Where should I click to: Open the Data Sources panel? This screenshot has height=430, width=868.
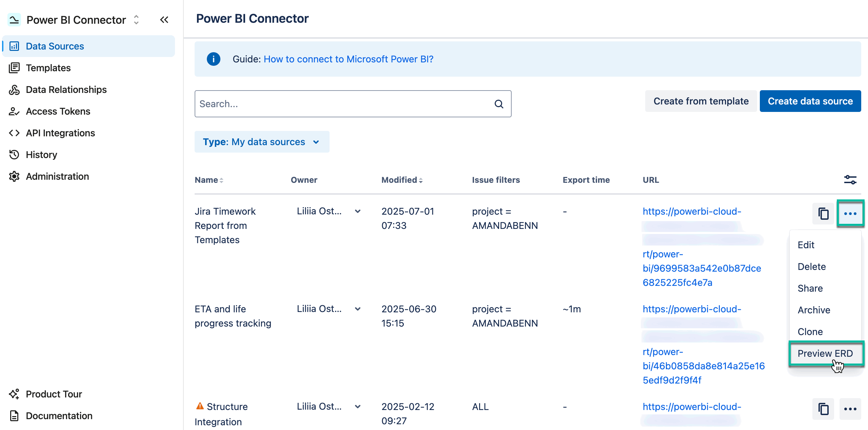[x=55, y=46]
